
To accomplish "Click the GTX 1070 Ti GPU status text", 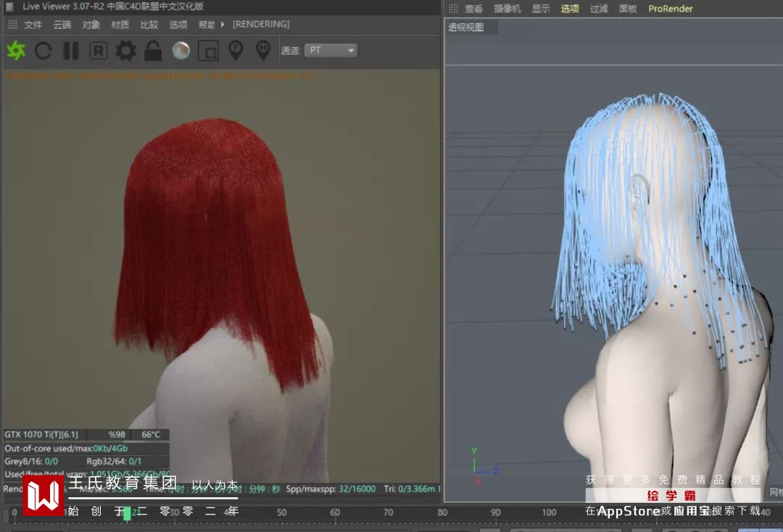I will [x=41, y=434].
